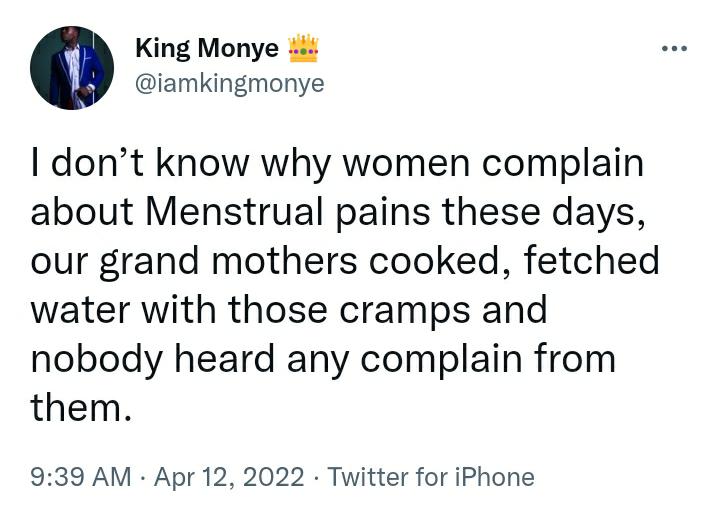
Task: Click the final word "them." in the tweet
Action: point(81,408)
